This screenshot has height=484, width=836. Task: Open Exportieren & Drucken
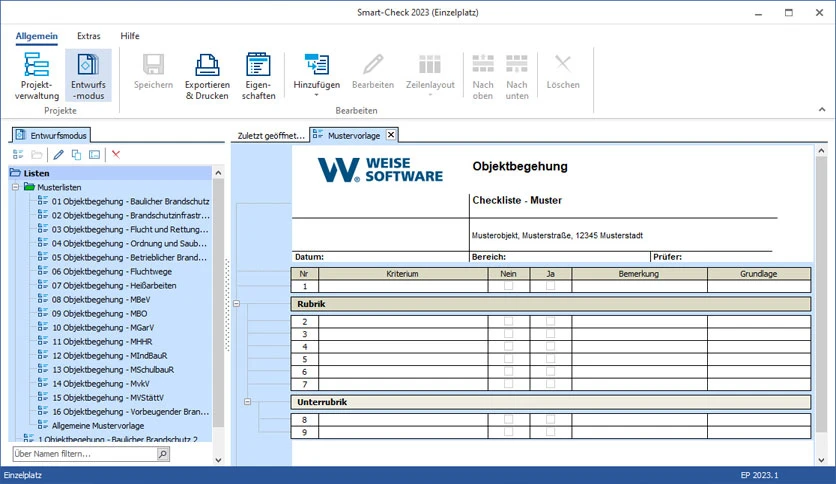207,76
